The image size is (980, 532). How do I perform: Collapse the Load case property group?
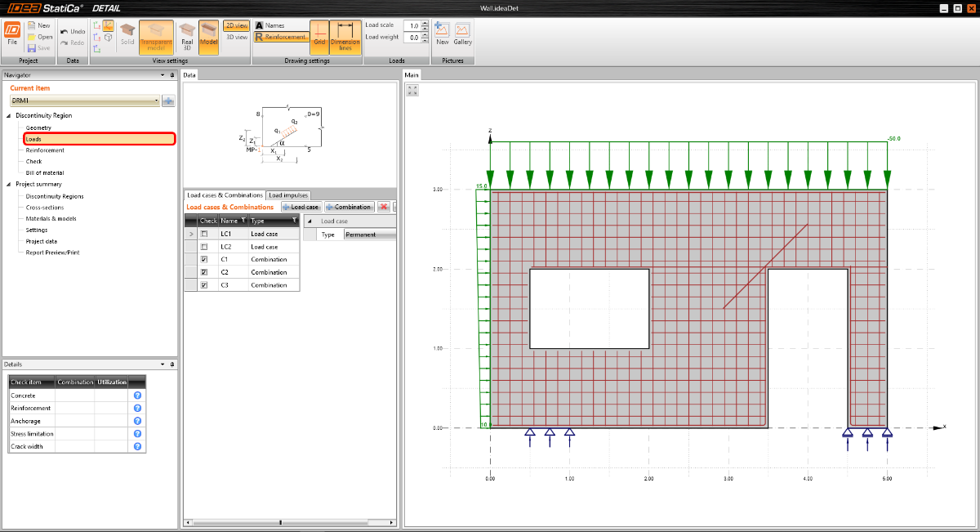tap(311, 221)
